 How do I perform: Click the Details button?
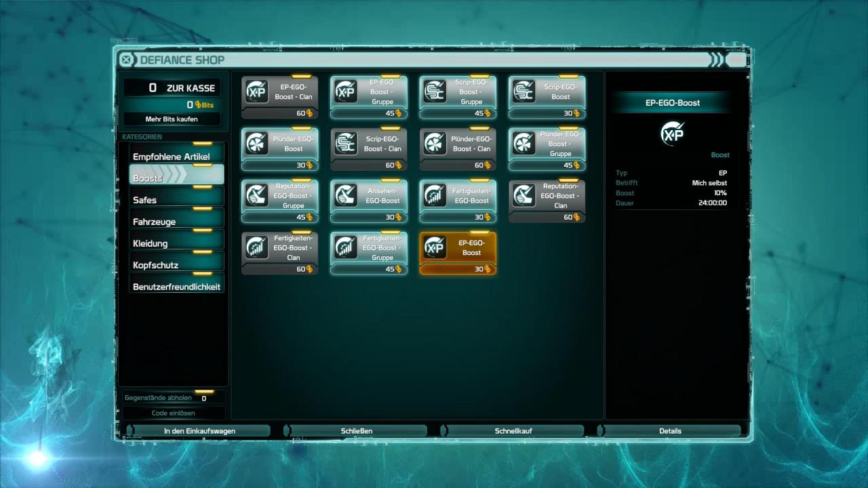click(670, 430)
